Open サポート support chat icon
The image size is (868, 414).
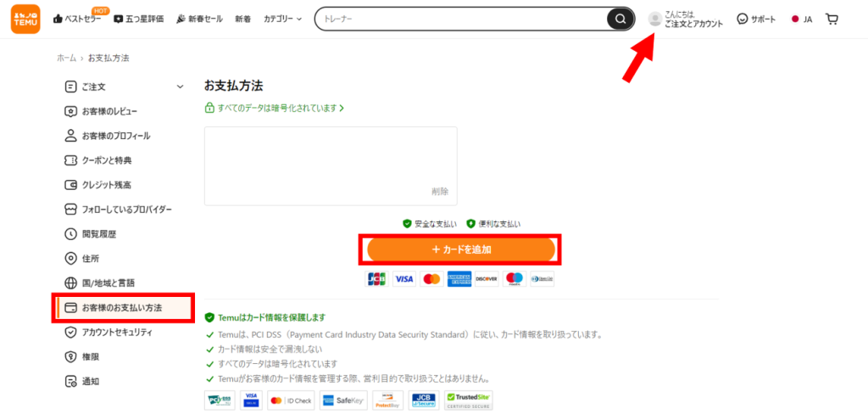click(743, 19)
